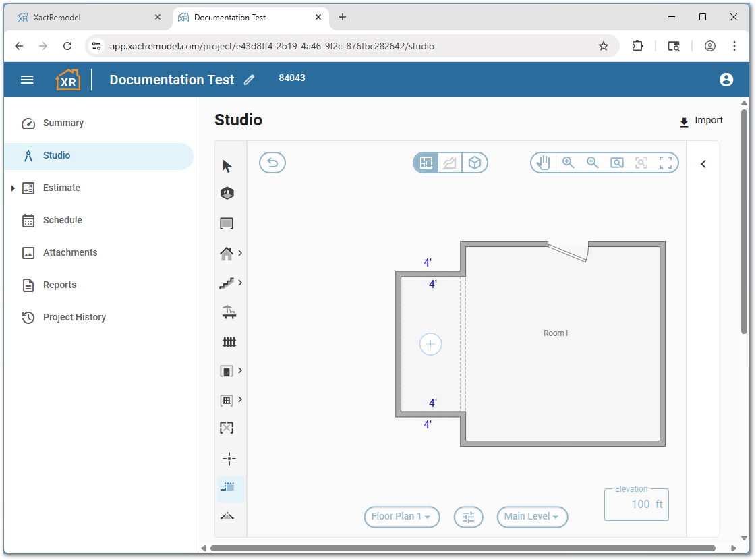
Task: Toggle the roof view mode
Action: pyautogui.click(x=450, y=163)
